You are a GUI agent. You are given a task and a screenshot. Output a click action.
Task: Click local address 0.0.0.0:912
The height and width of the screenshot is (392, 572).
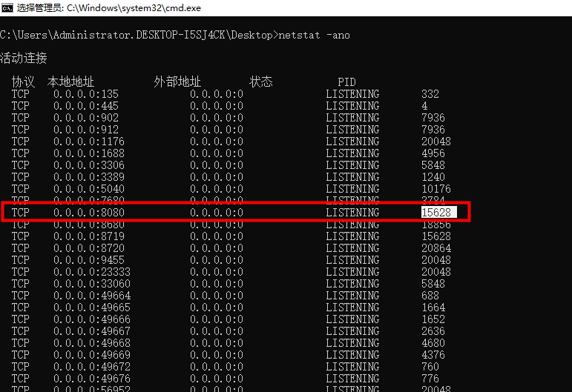86,130
